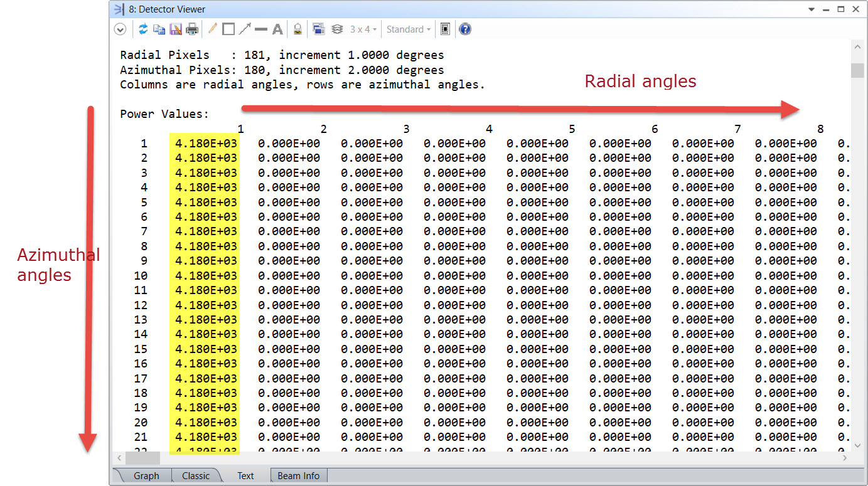Click row number 15

[141, 349]
